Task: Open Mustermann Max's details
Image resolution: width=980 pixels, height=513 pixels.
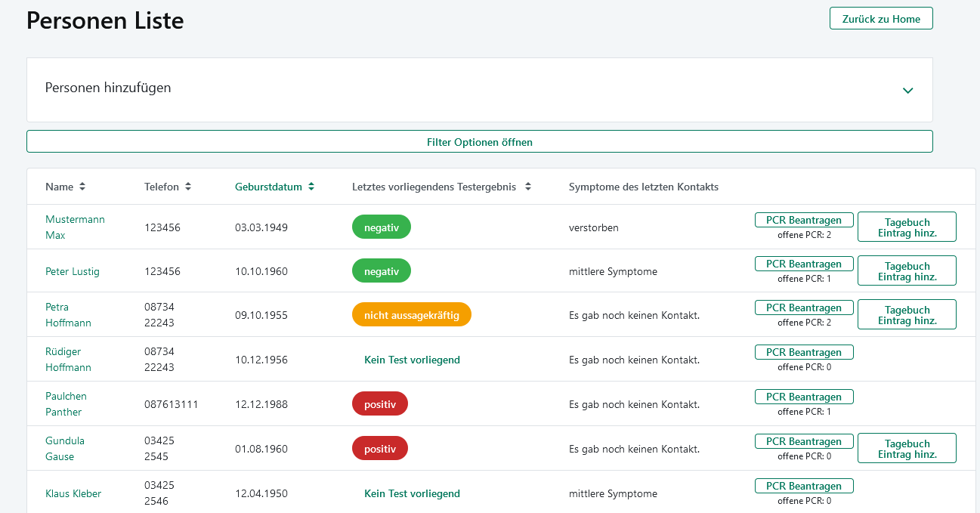Action: (x=75, y=227)
